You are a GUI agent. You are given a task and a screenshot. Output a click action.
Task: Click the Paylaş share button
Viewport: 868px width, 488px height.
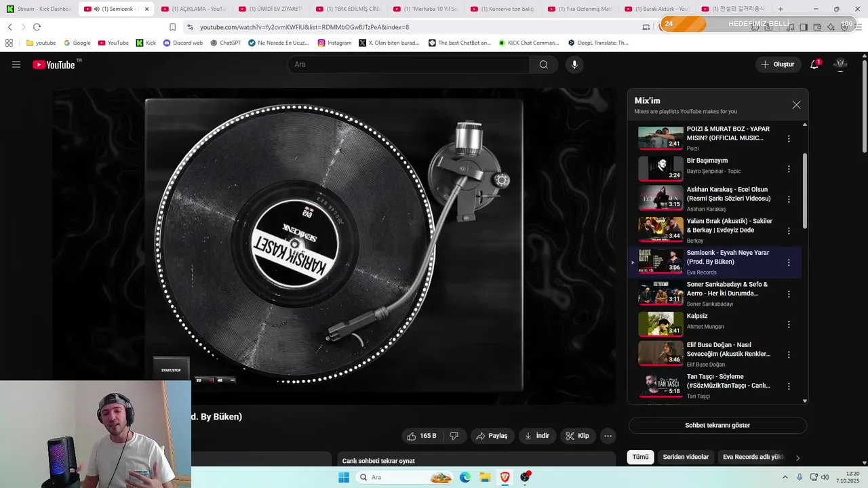point(492,436)
